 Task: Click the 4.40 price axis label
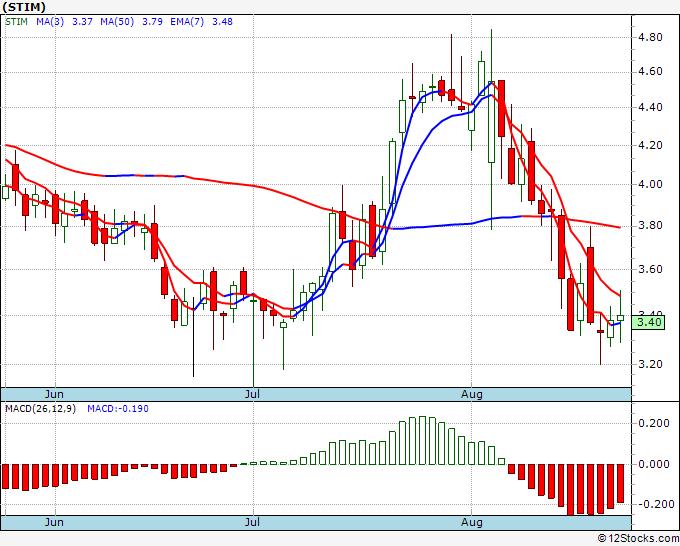pyautogui.click(x=650, y=108)
